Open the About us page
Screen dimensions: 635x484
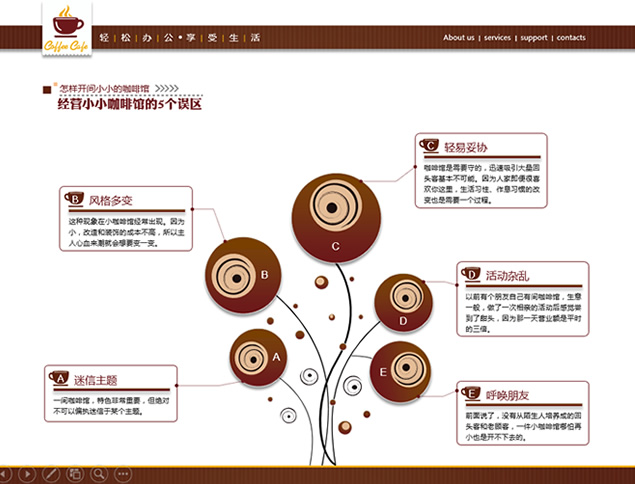(x=458, y=38)
